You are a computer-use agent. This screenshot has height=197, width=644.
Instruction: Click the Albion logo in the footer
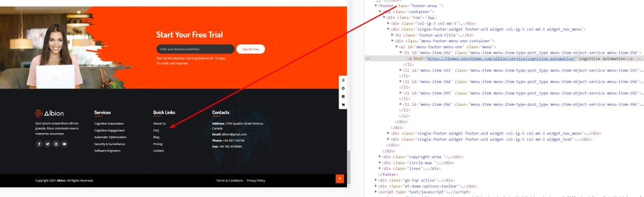(x=49, y=113)
